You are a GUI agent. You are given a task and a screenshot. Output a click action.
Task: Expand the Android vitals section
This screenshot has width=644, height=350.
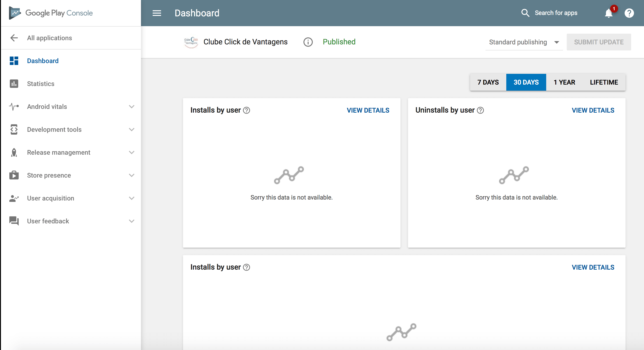point(131,107)
